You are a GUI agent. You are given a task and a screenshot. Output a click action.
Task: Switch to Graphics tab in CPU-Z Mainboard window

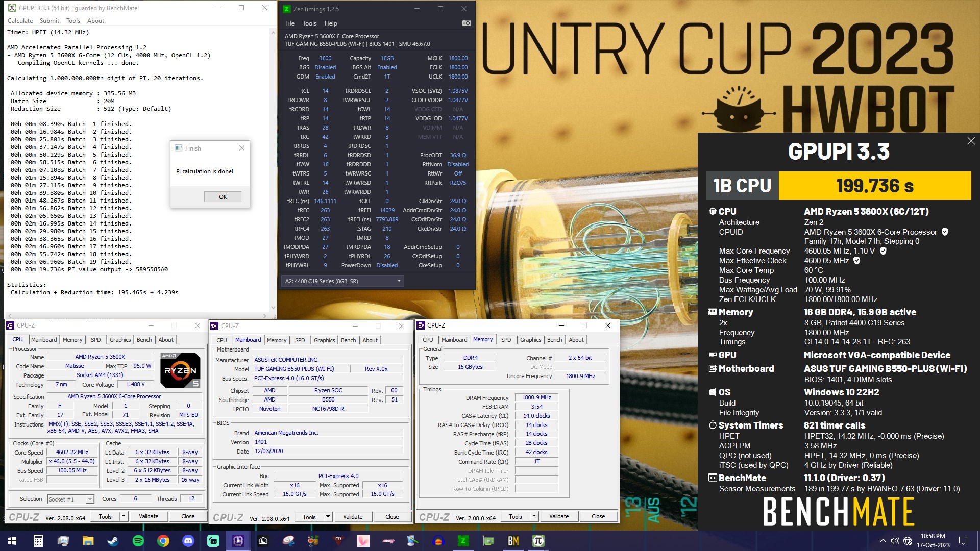click(x=324, y=340)
